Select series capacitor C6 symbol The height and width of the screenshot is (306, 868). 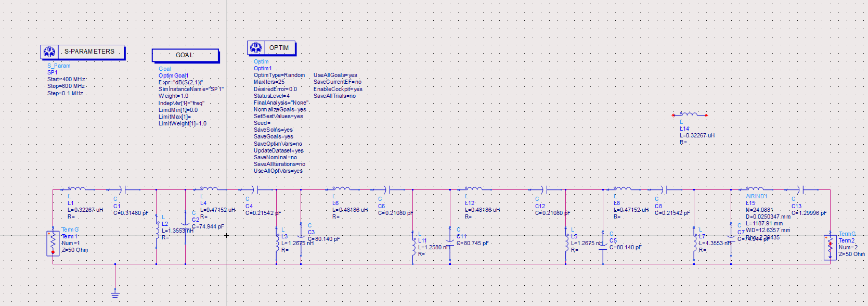click(387, 190)
